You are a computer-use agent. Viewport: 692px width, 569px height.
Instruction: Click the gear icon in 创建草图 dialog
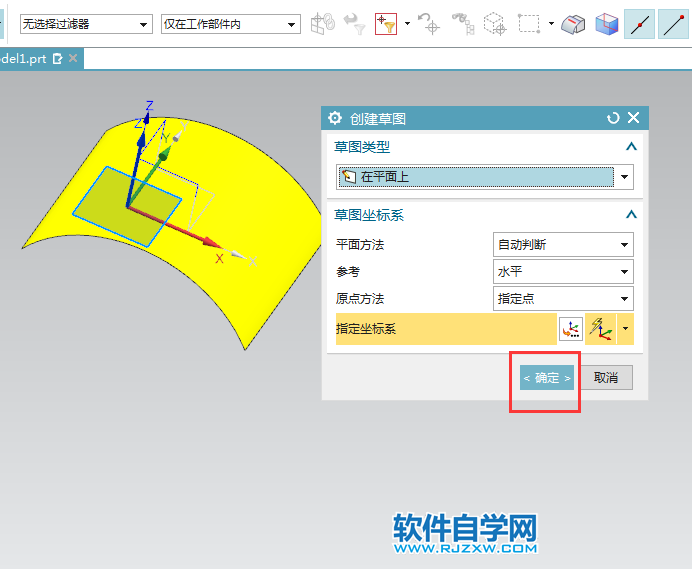[335, 118]
